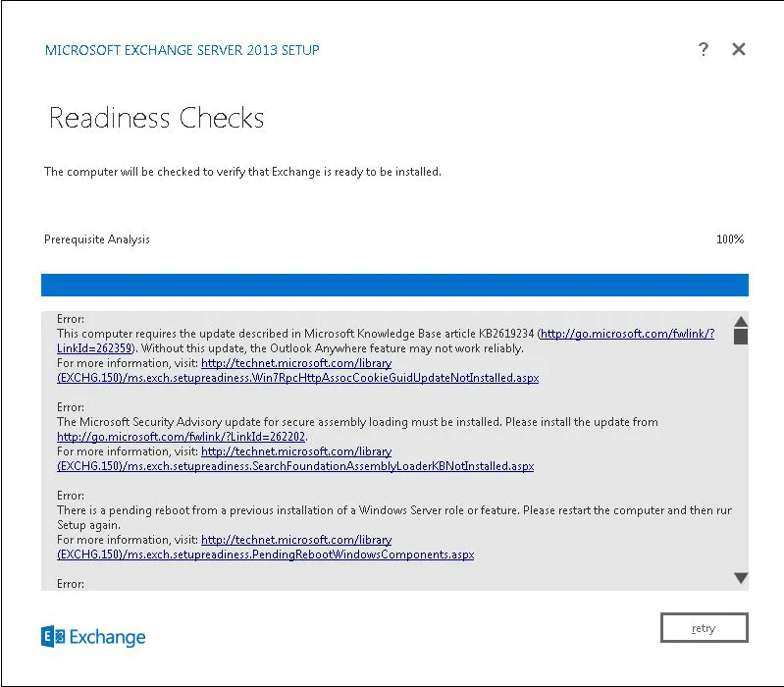The width and height of the screenshot is (784, 687).
Task: Click the scrollbar down arrow in error list
Action: (x=741, y=578)
